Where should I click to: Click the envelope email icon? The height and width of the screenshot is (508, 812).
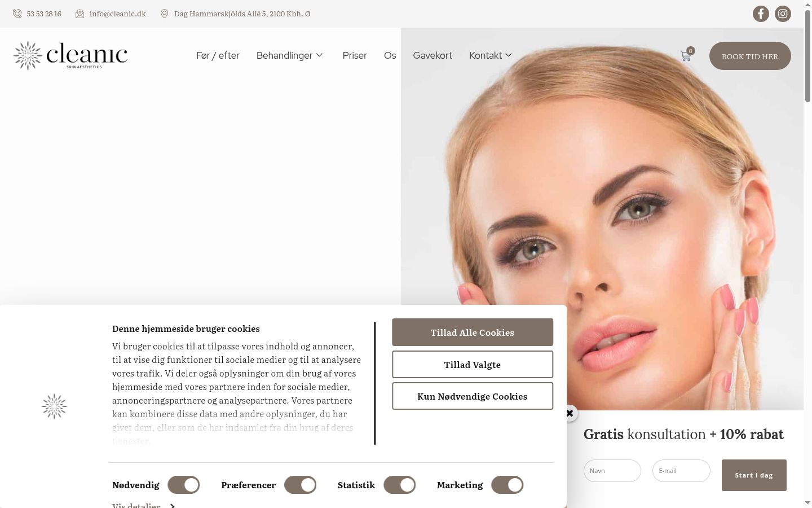80,14
